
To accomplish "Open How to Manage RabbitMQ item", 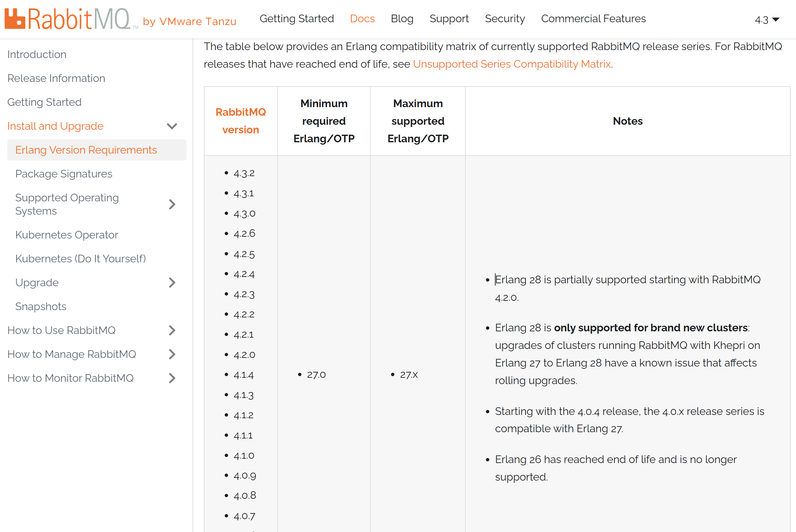I will pos(72,354).
